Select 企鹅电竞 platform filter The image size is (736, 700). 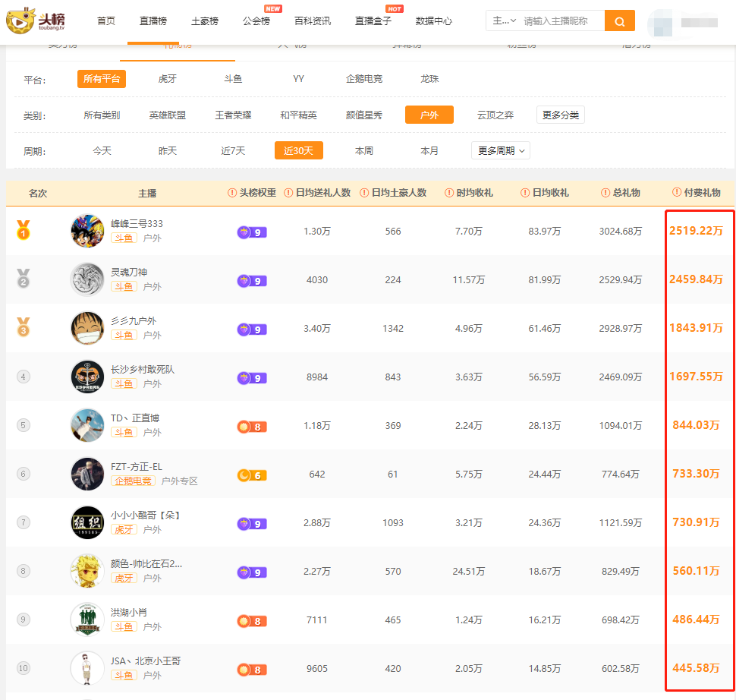click(363, 79)
